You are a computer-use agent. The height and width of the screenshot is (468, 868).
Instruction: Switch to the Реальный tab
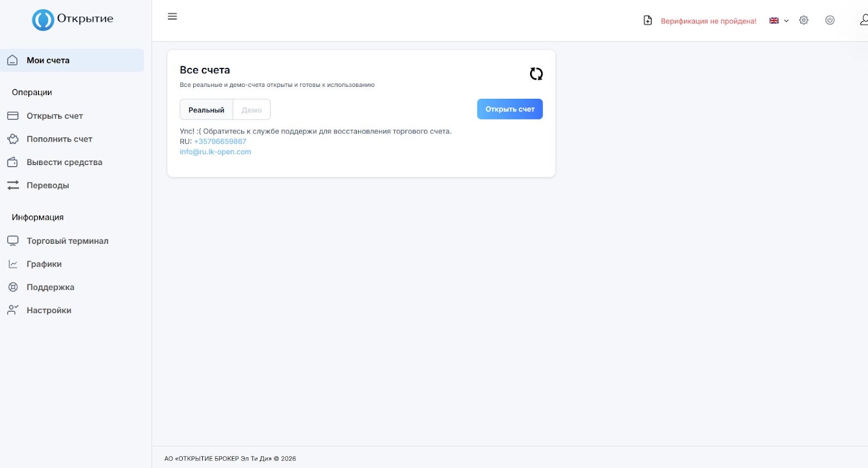[x=206, y=110]
